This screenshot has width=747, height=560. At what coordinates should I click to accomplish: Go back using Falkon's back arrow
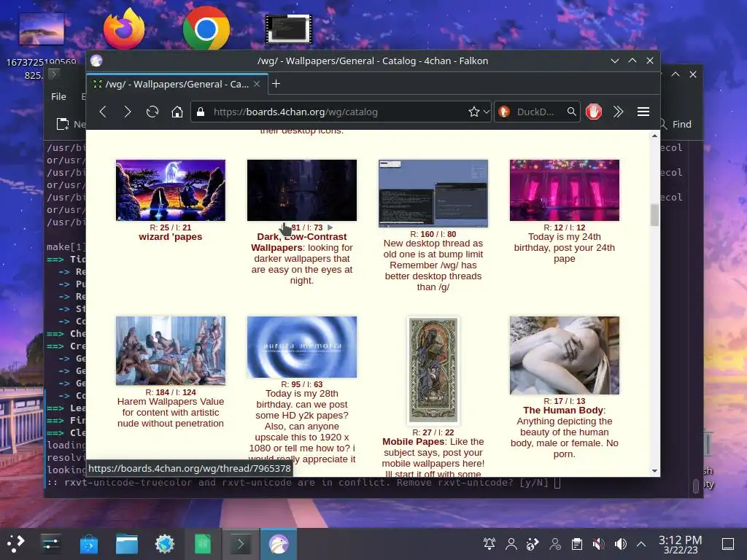[103, 112]
